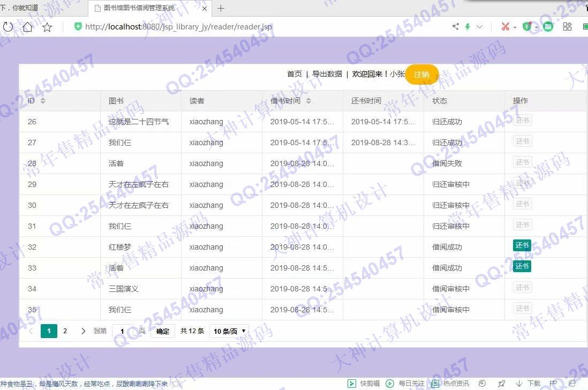588x390 pixels.
Task: Bookmark this page with the star icon
Action: [x=47, y=27]
